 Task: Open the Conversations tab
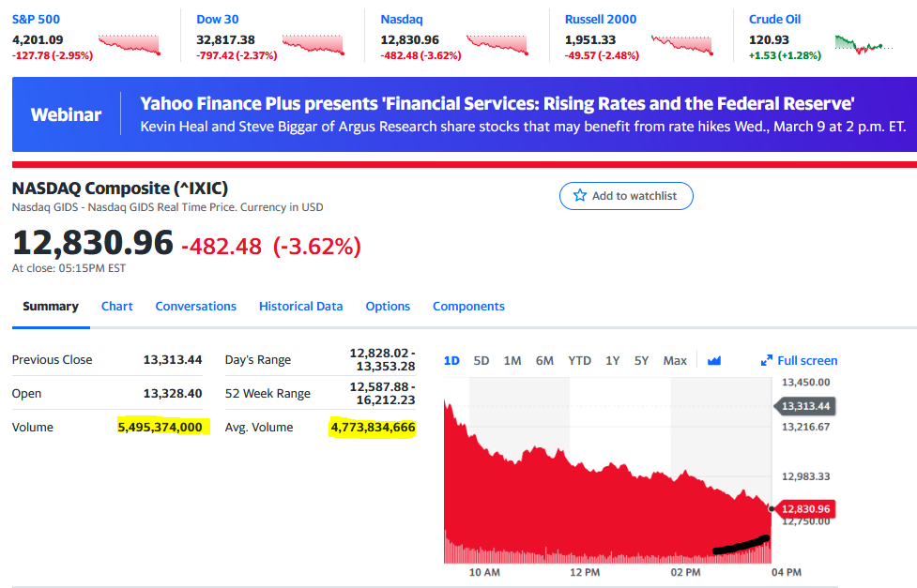[196, 307]
